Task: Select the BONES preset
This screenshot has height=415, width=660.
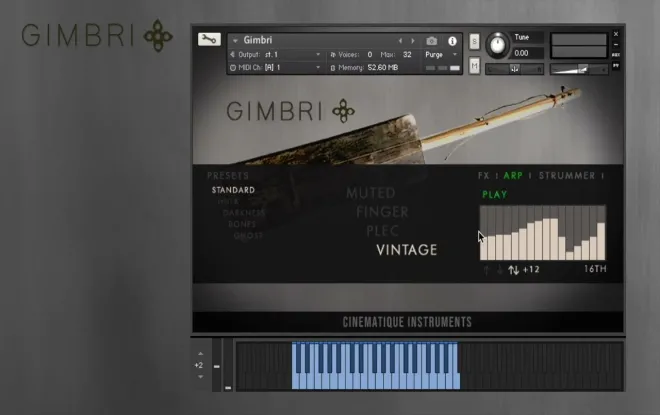Action: pyautogui.click(x=242, y=224)
